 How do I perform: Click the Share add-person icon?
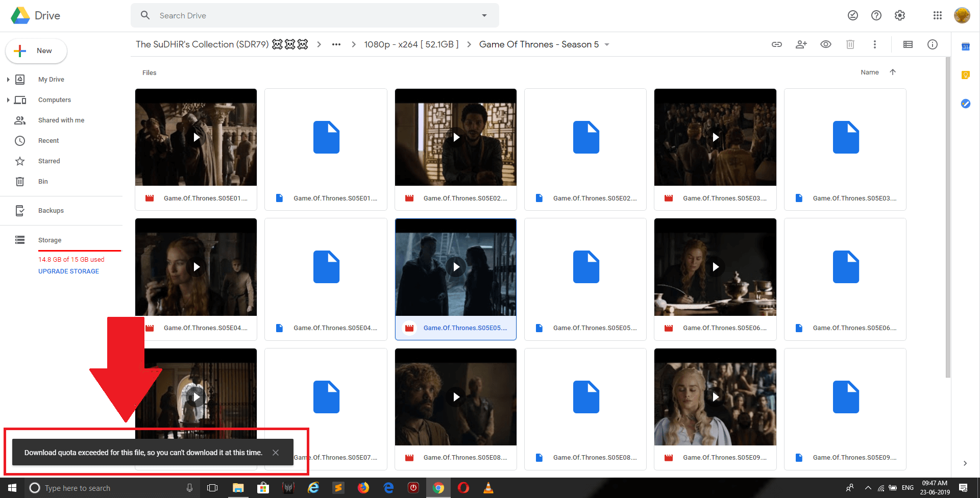[x=801, y=44]
